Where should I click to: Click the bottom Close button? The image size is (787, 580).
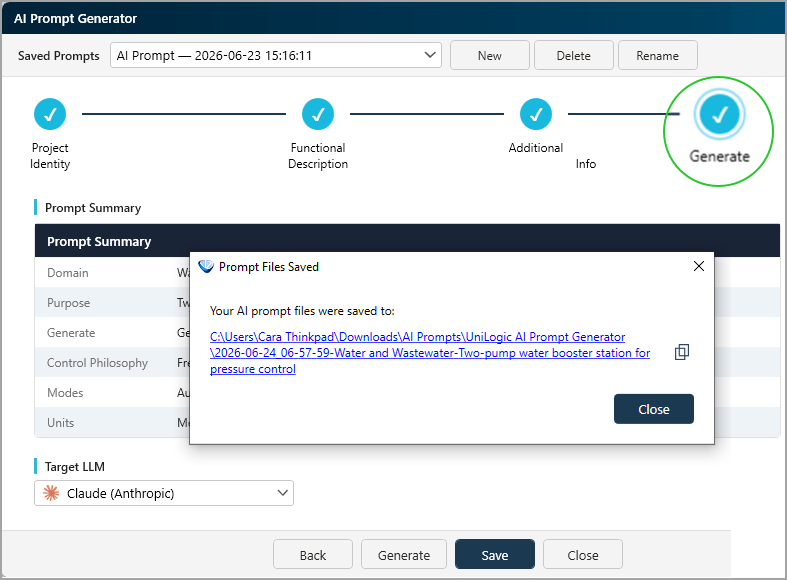(x=582, y=554)
